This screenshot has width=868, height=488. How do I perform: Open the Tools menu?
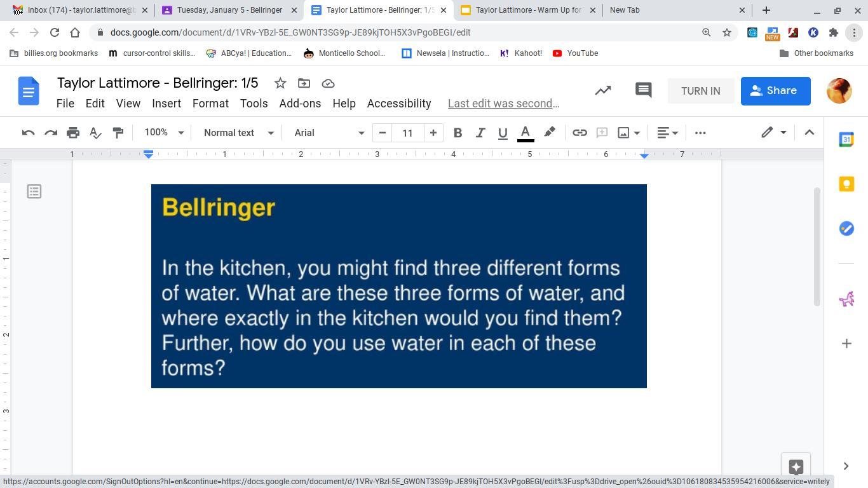(x=254, y=104)
